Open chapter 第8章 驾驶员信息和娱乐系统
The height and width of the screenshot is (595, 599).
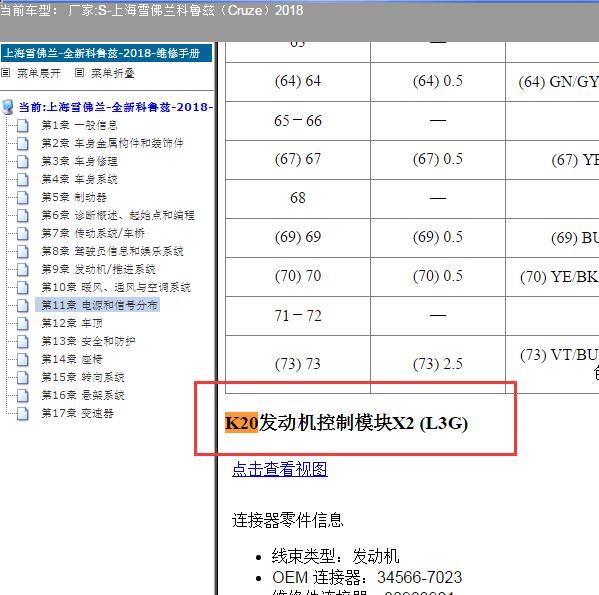coord(112,251)
